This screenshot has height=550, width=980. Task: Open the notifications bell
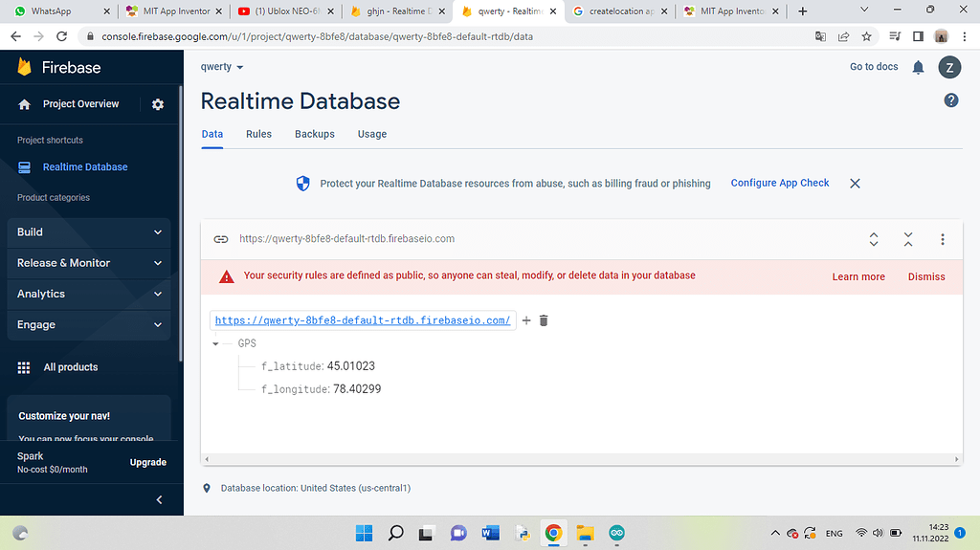(918, 67)
